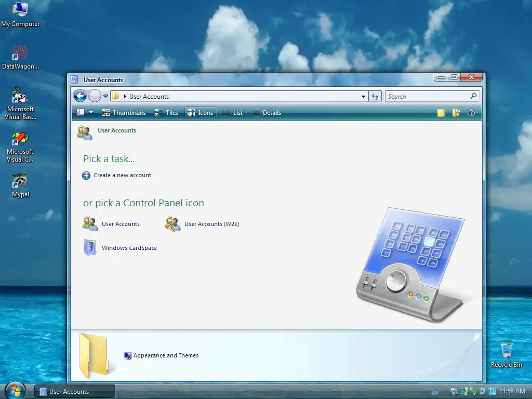
Task: Click the Refresh button beside address bar
Action: click(375, 96)
